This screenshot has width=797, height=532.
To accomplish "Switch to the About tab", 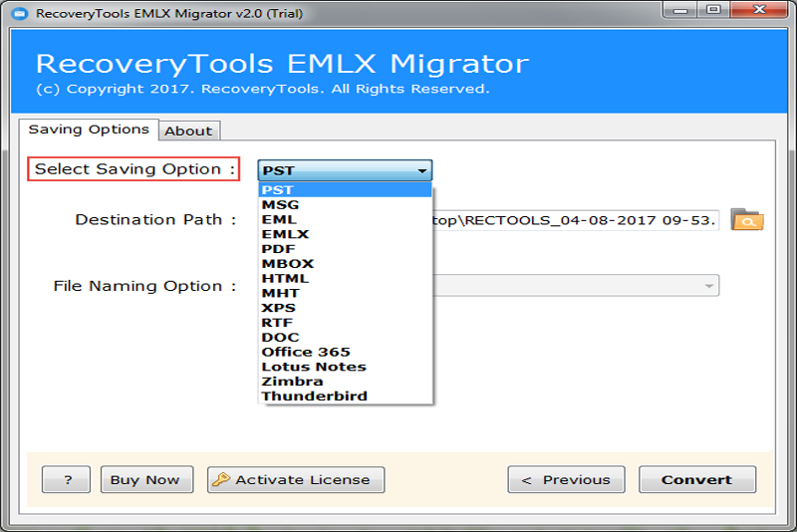I will [188, 131].
